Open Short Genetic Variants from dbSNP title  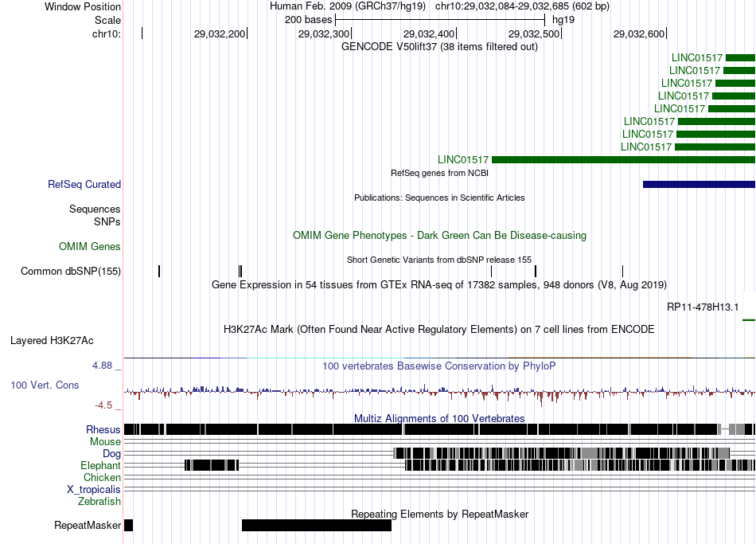439,260
